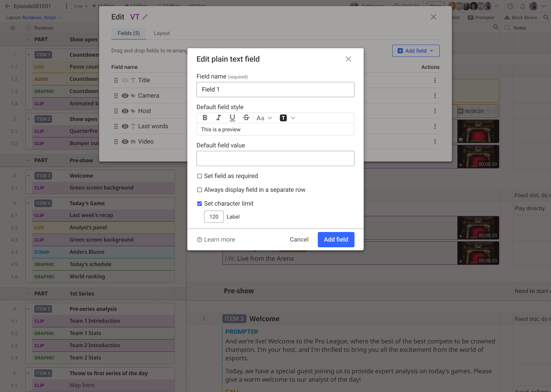551x392 pixels.
Task: Open the notifications bell icon
Action: pyautogui.click(x=522, y=6)
